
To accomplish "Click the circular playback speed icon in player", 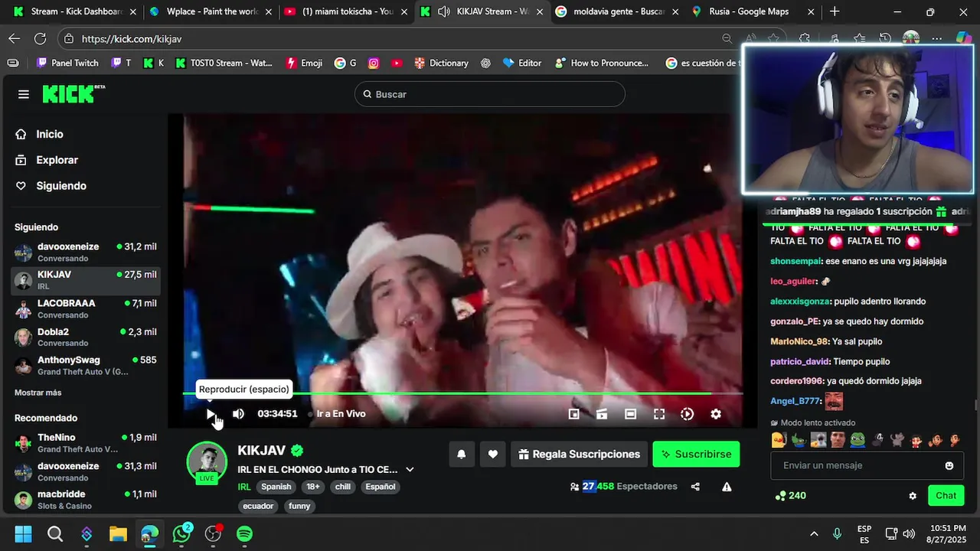I will (x=687, y=414).
